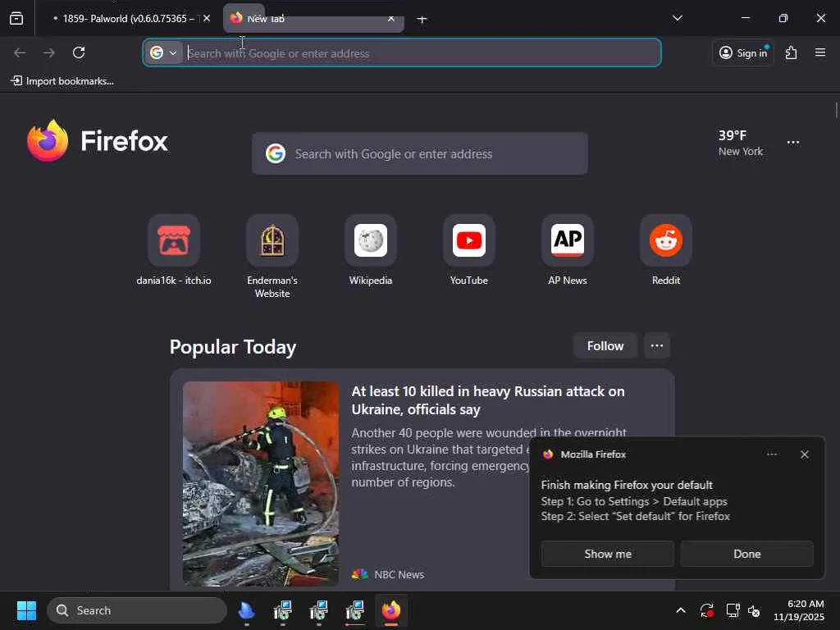Open the 39°F New York weather widget
Screen dimensions: 840x630
pos(741,143)
